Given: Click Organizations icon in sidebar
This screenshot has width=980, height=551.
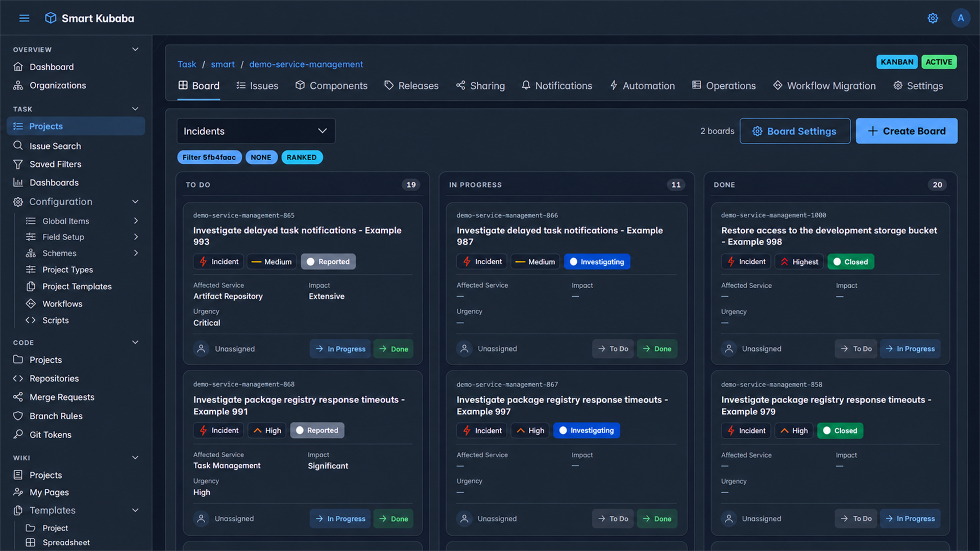Looking at the screenshot, I should click(x=18, y=85).
